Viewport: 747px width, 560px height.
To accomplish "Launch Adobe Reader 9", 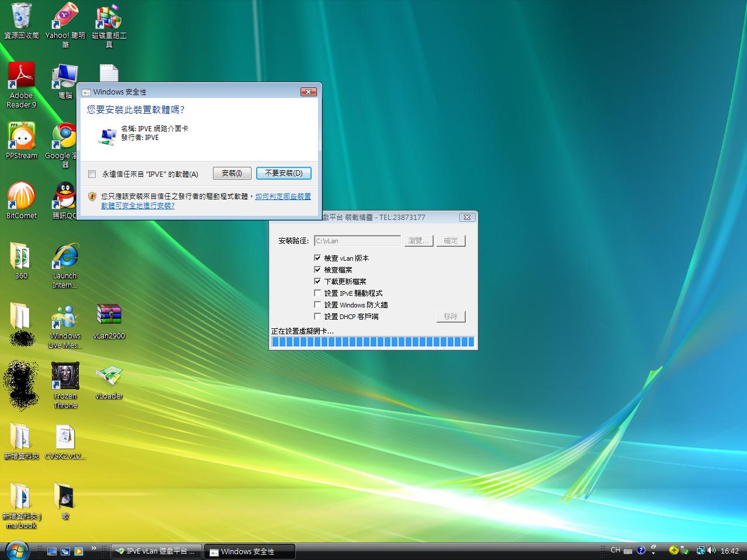I will (x=22, y=78).
